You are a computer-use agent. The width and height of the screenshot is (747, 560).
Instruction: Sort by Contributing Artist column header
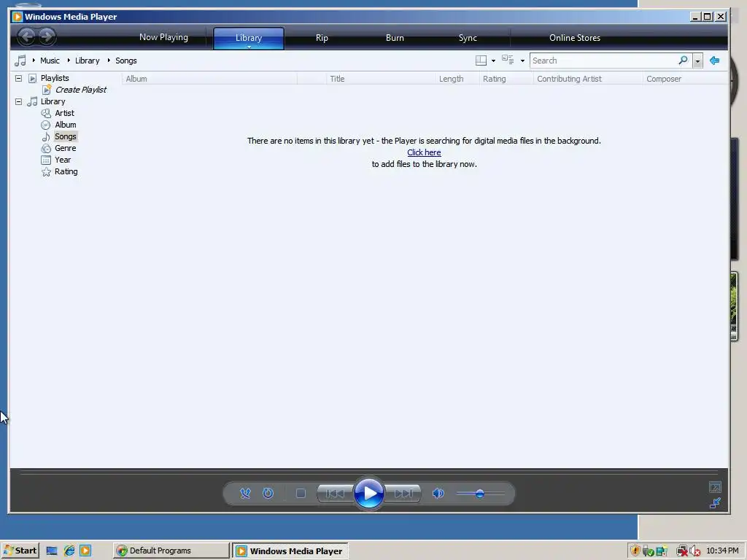[589, 79]
